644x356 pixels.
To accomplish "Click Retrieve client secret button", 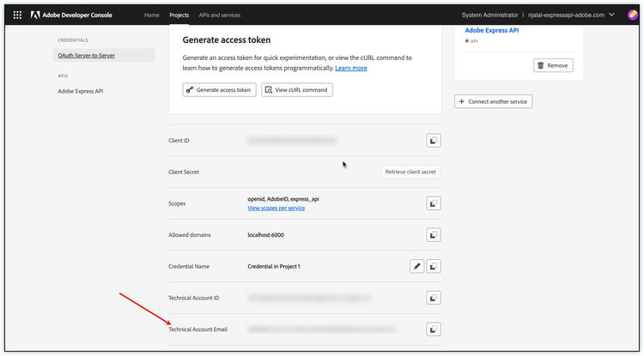I will click(410, 172).
